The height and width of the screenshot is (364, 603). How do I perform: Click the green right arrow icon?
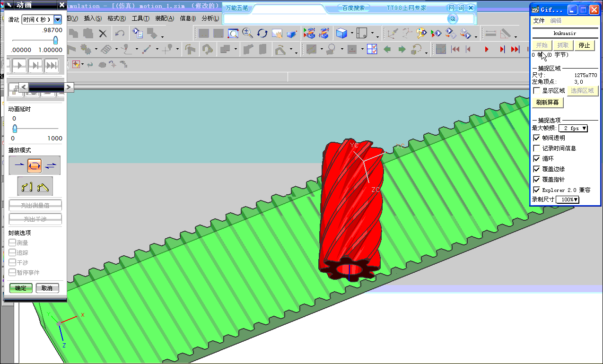pyautogui.click(x=402, y=49)
